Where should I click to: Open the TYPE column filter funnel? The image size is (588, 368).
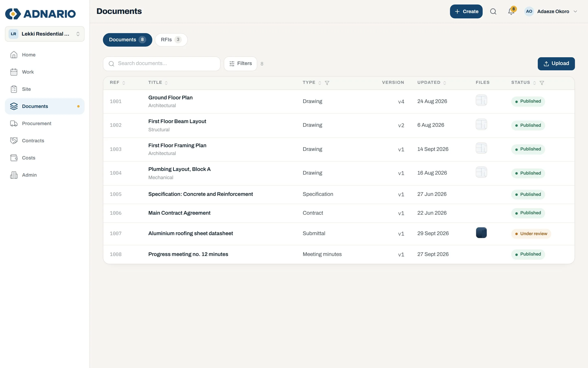pyautogui.click(x=327, y=83)
